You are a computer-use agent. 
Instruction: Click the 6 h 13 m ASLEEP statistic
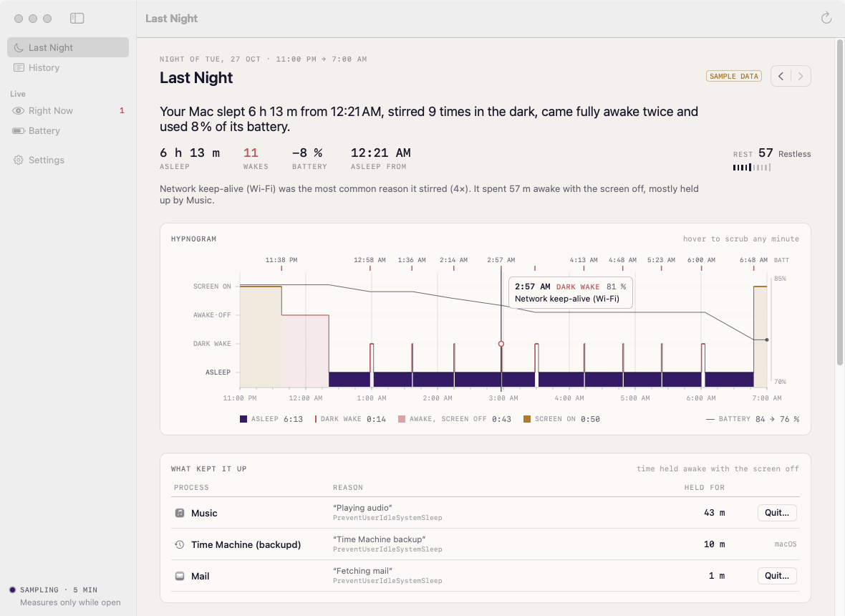point(190,159)
